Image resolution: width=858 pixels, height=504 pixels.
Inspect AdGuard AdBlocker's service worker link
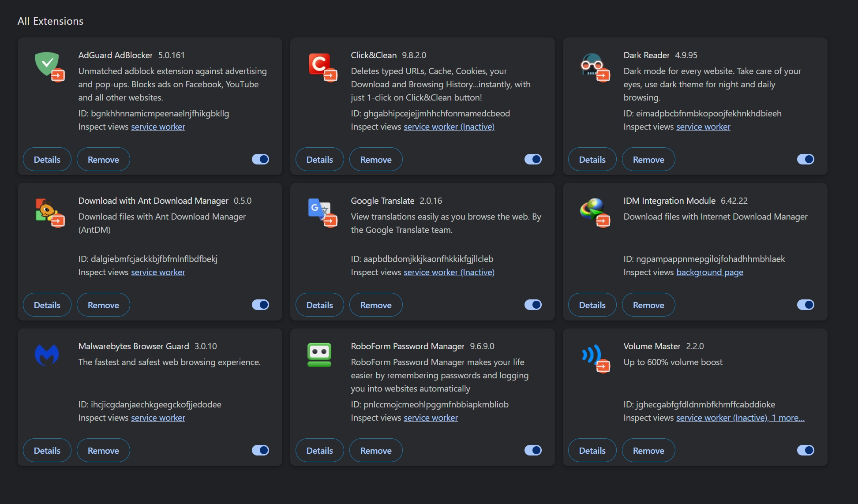tap(158, 127)
